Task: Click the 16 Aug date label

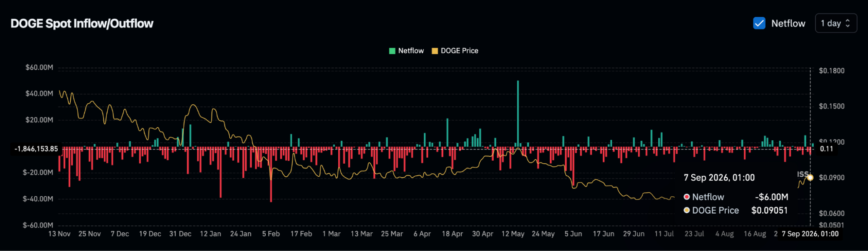Action: click(755, 234)
